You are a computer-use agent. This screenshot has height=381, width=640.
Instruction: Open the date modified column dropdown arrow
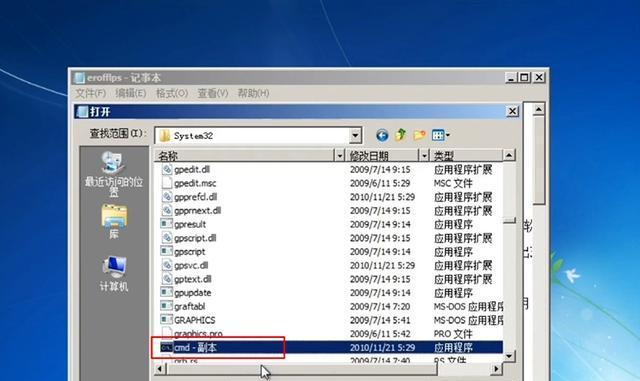coord(424,156)
